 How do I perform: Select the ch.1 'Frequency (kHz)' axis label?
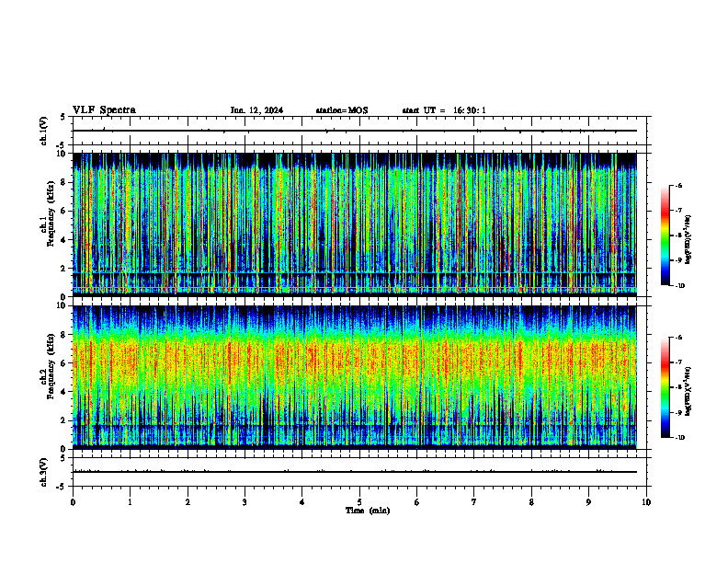51,214
